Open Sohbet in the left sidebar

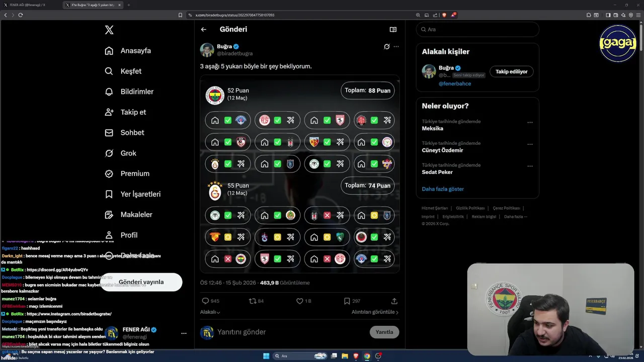point(124,133)
